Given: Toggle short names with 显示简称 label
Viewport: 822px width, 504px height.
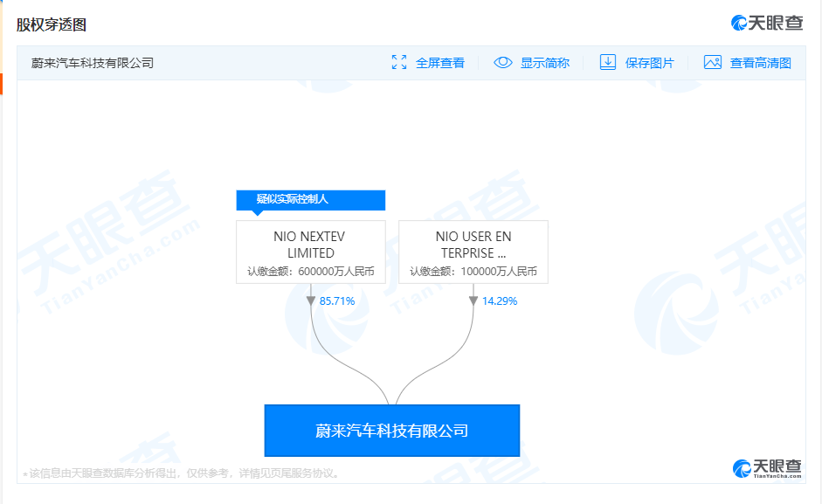Looking at the screenshot, I should pos(545,63).
